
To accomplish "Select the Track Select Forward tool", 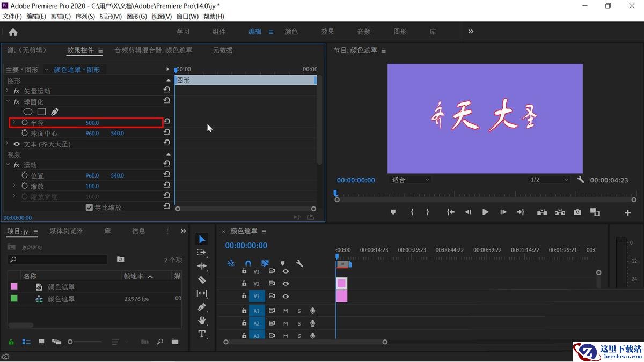I will point(202,253).
